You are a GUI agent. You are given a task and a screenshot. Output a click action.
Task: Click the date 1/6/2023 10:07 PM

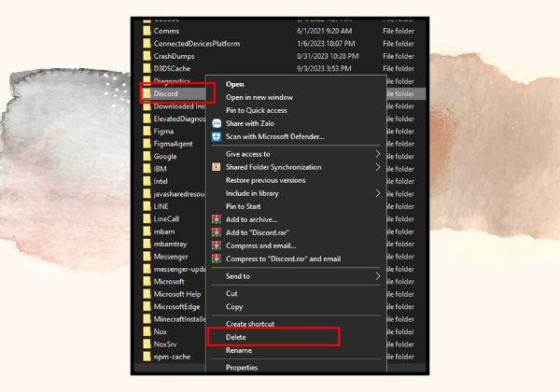[326, 44]
